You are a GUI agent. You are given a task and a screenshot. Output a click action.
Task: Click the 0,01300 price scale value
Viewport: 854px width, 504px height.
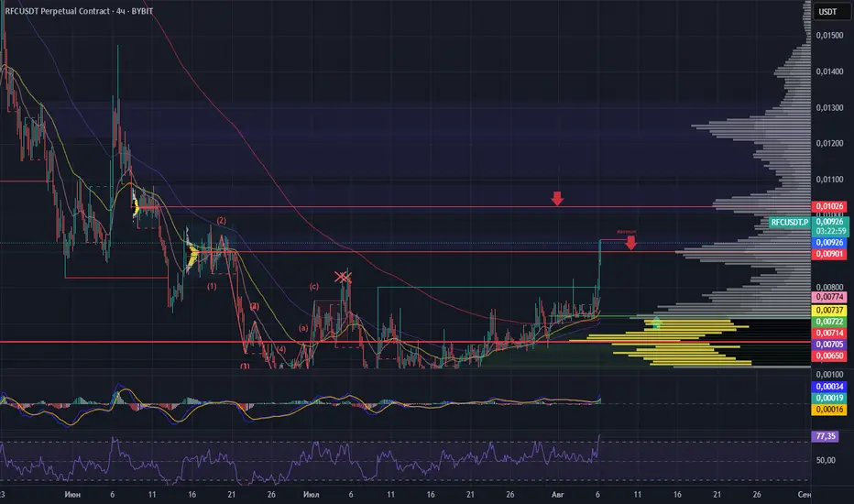click(829, 107)
